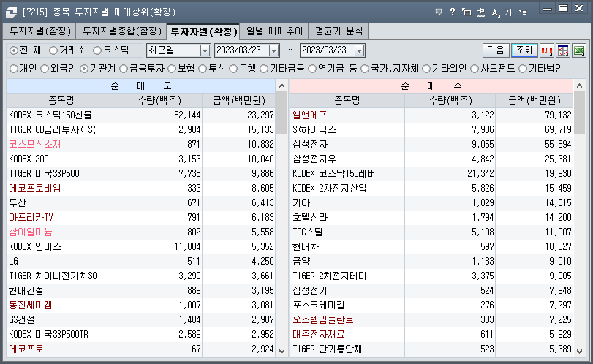Click the end date 2023/03/23 field
Viewport: 593px width, 364px height.
pyautogui.click(x=328, y=50)
